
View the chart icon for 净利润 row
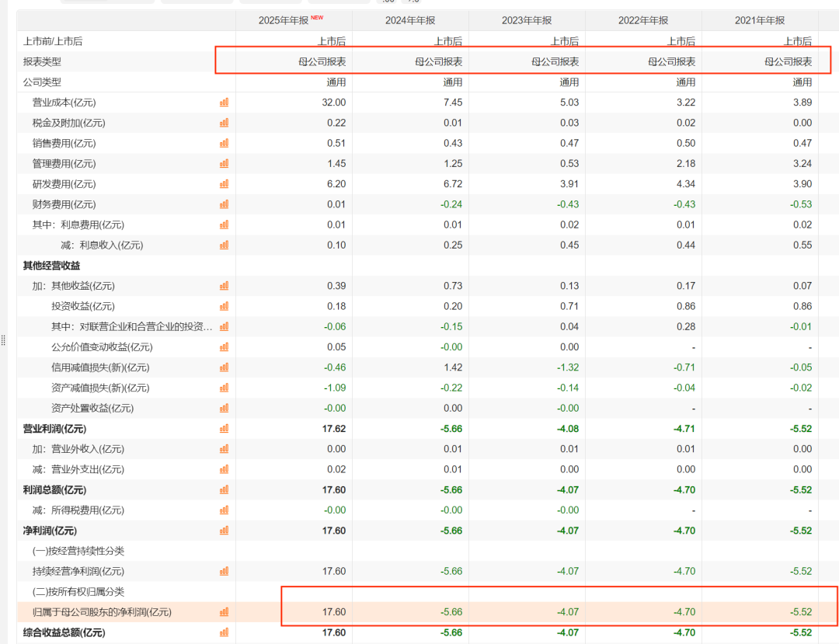tap(224, 531)
